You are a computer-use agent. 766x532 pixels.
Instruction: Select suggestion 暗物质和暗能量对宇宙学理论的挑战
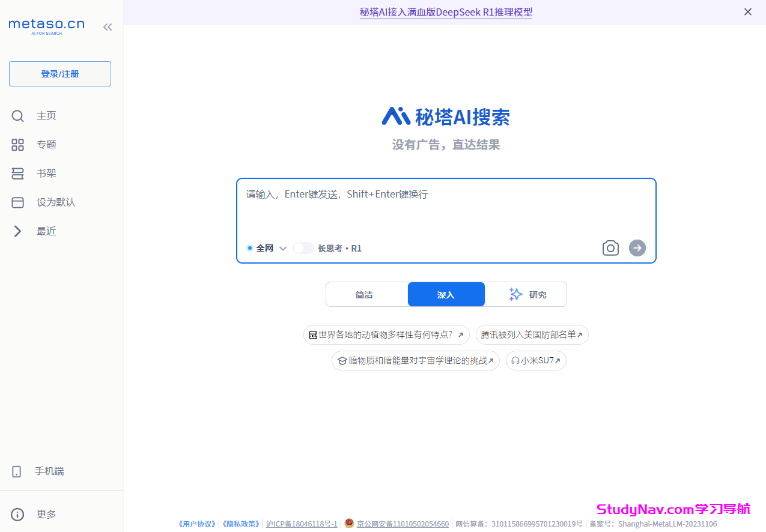click(x=416, y=361)
